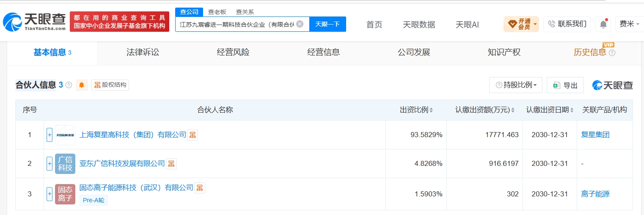Open the 复星集团 related product link
The width and height of the screenshot is (644, 215).
[x=595, y=135]
